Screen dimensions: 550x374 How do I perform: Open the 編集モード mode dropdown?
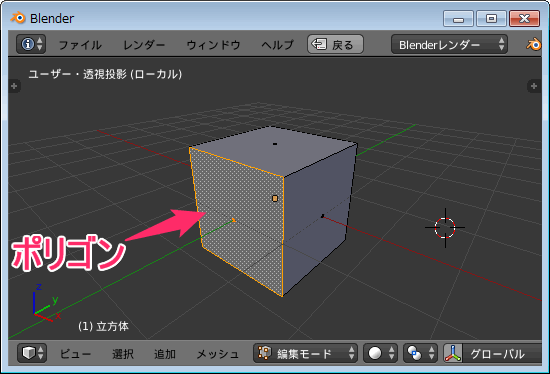point(305,353)
